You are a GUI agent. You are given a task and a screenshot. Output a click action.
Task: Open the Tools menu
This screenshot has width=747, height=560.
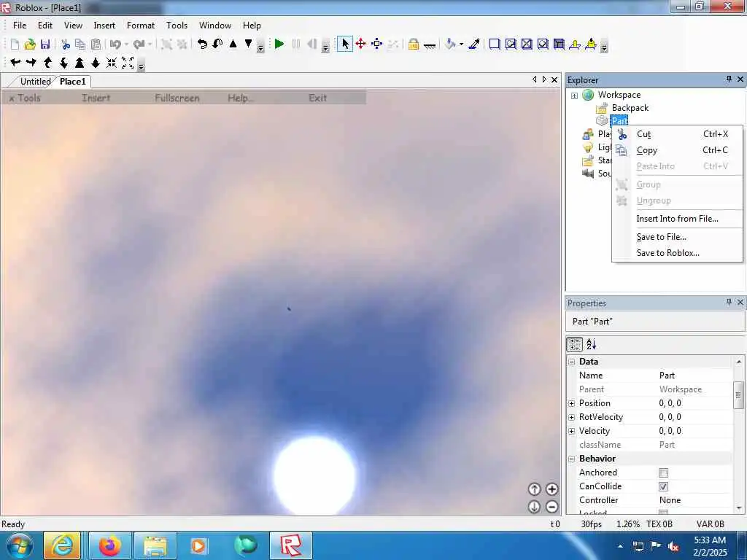pos(177,26)
